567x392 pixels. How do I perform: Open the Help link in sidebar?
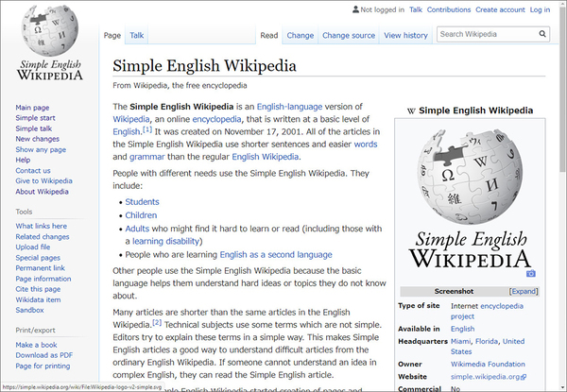tap(23, 160)
